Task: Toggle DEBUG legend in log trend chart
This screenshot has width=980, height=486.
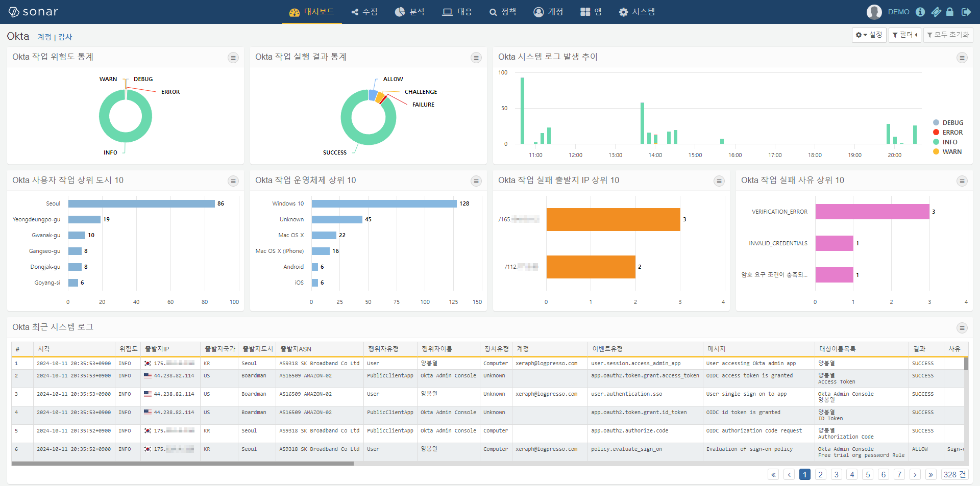Action: click(x=948, y=122)
